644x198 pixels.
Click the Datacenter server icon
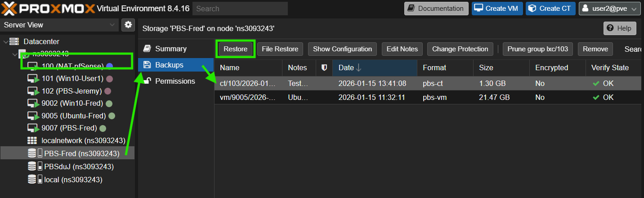[15, 41]
